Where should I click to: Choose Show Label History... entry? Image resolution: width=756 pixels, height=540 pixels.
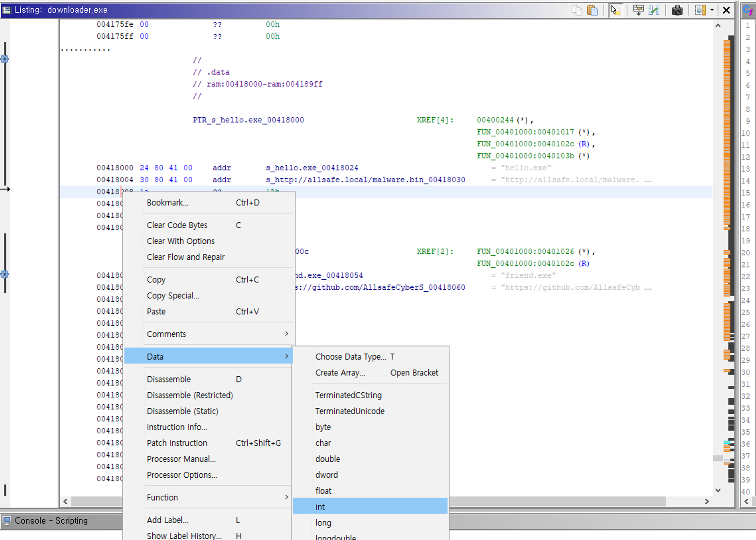tap(208, 535)
